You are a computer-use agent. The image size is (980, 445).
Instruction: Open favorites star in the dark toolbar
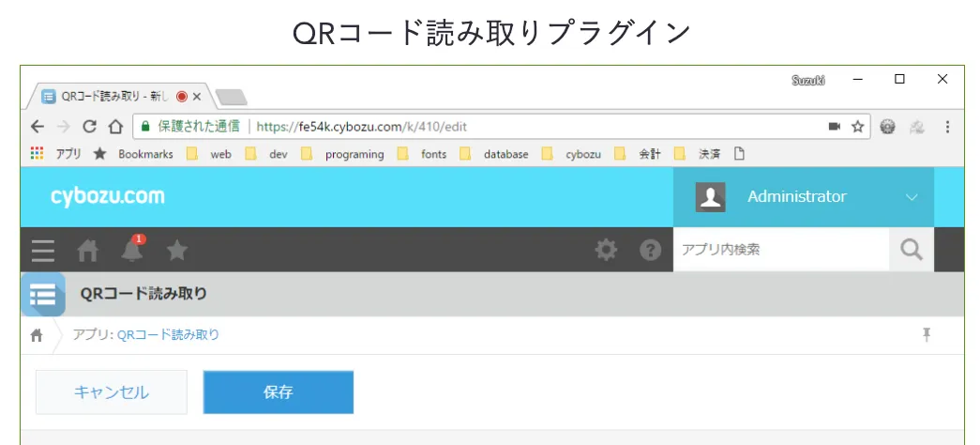tap(177, 251)
